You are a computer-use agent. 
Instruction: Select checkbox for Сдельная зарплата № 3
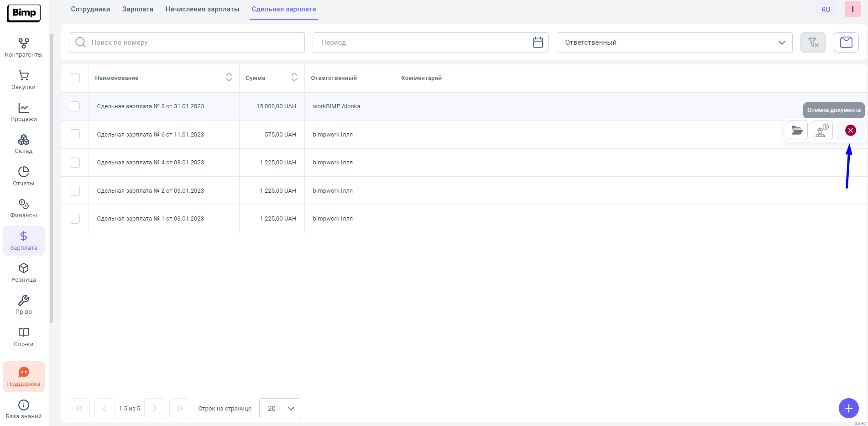coord(75,106)
